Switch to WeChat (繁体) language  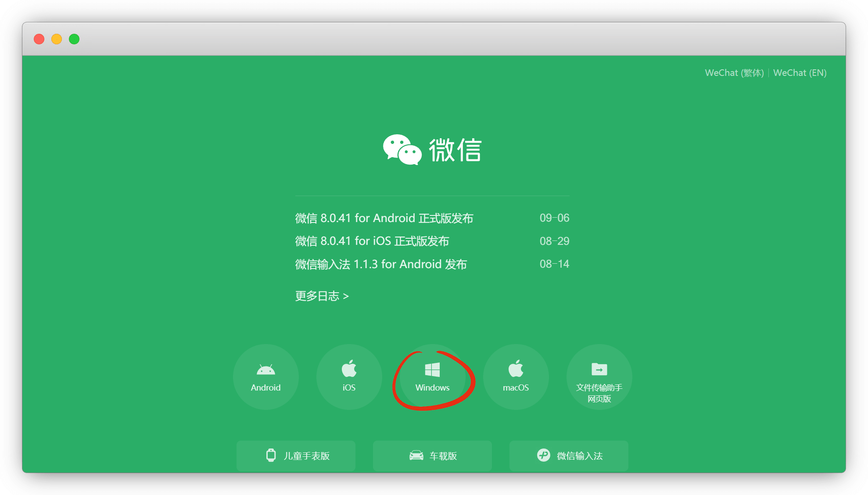[x=734, y=73]
